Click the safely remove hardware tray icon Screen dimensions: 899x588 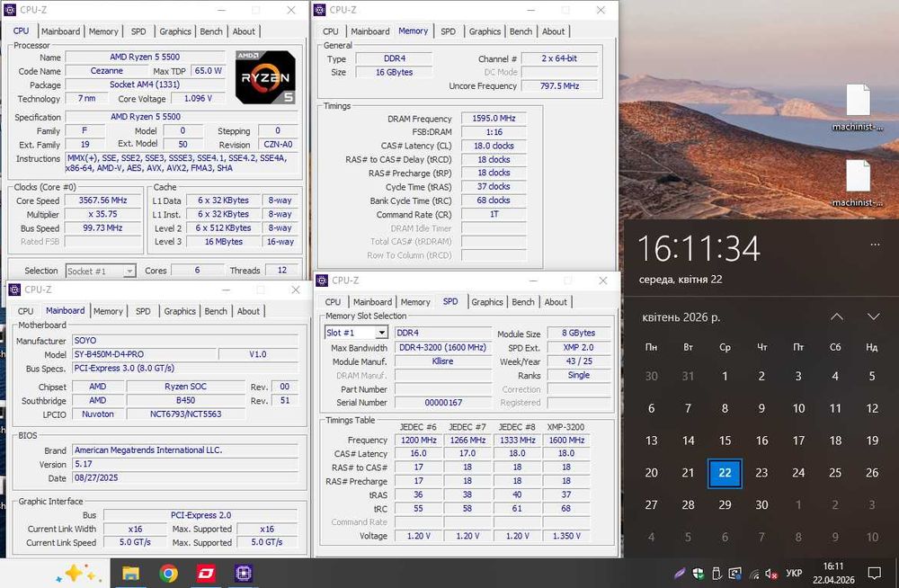coord(717,573)
